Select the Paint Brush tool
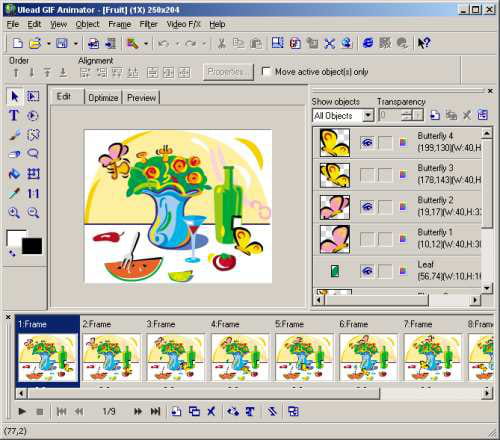The image size is (500, 440). pos(14,135)
